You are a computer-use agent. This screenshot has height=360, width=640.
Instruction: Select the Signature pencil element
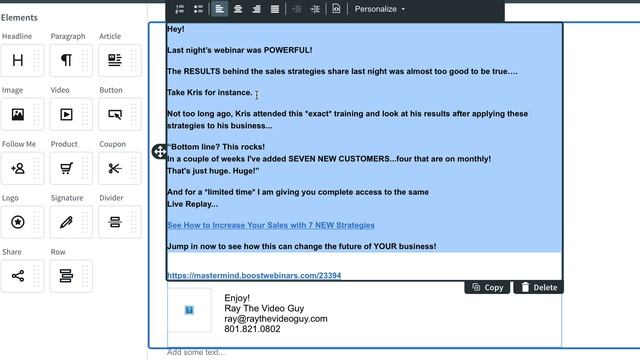click(71, 222)
